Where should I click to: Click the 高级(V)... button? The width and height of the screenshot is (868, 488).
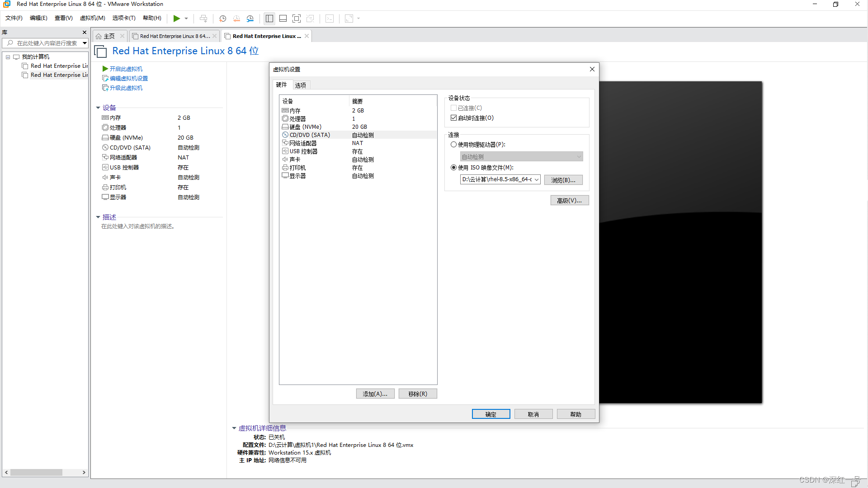(569, 201)
